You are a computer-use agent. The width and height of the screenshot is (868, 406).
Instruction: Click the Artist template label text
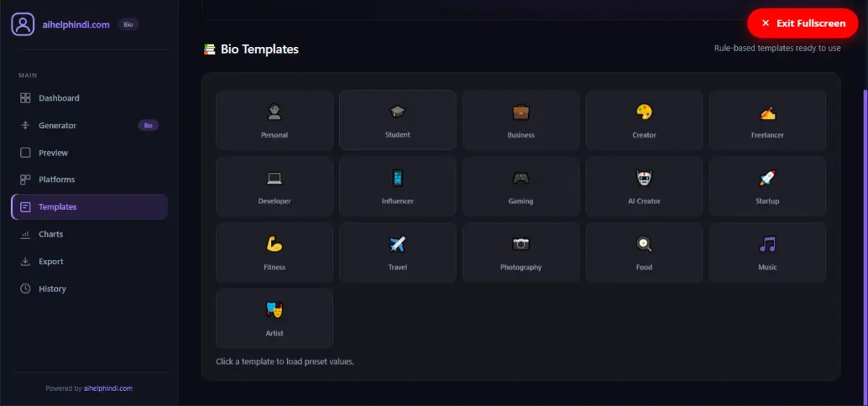pos(274,334)
